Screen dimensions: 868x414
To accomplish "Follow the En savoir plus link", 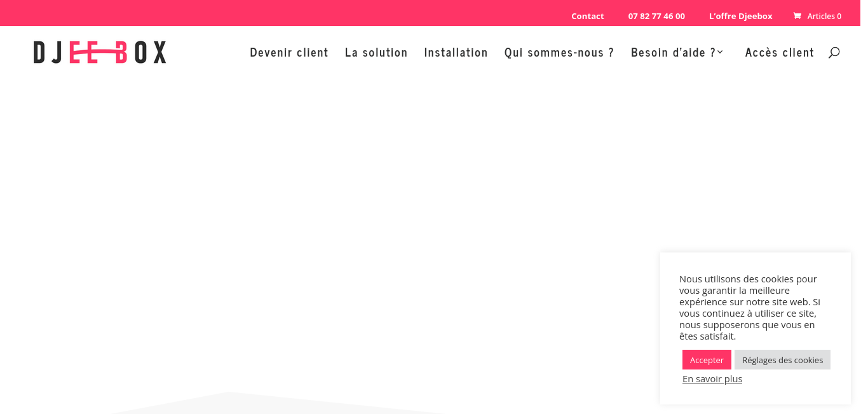I will [x=712, y=379].
